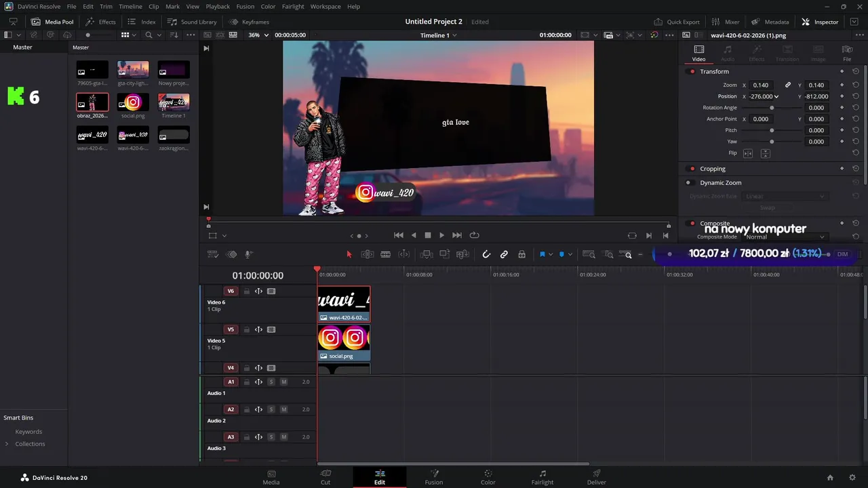Reset the Rotation Angle value
868x488 pixels.
[856, 108]
